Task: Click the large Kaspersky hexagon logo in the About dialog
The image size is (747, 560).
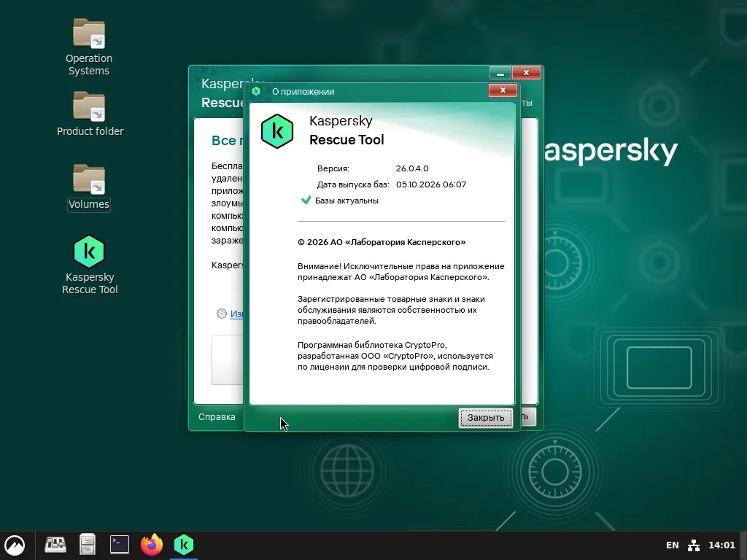Action: point(276,131)
